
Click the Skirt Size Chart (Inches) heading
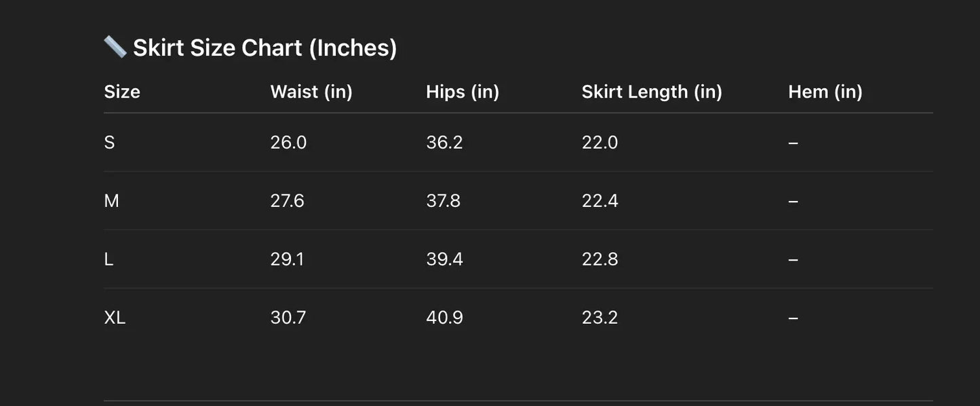[x=264, y=48]
